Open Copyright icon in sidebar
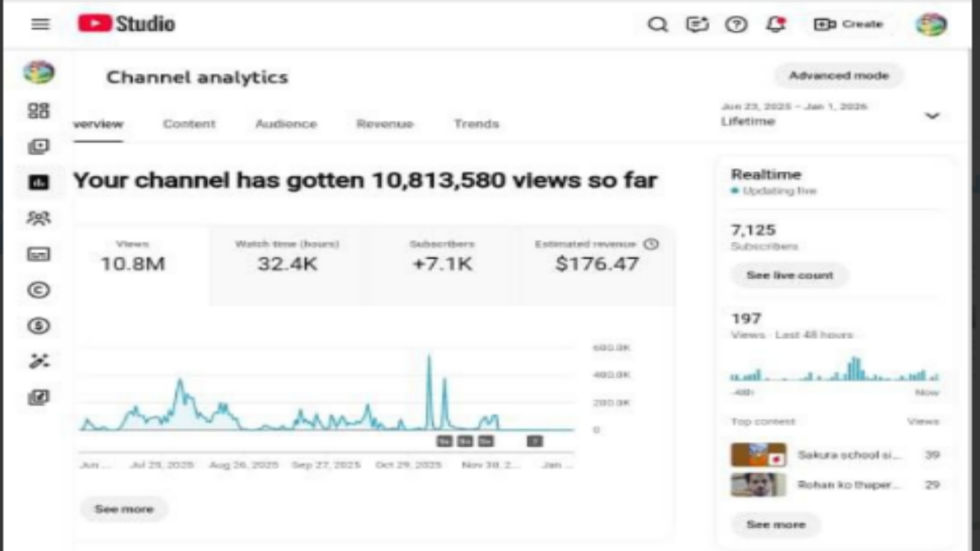Image resolution: width=980 pixels, height=551 pixels. (39, 290)
